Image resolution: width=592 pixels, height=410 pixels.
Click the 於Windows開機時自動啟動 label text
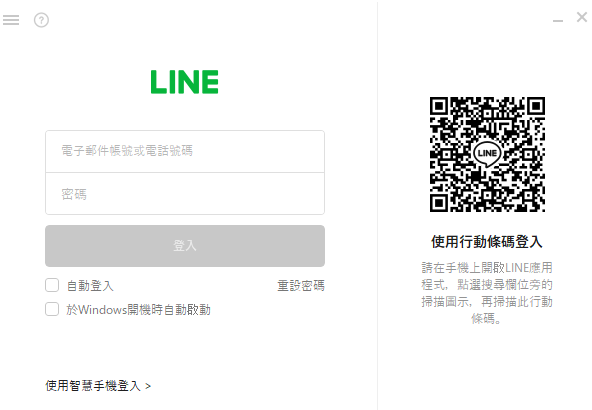point(139,310)
